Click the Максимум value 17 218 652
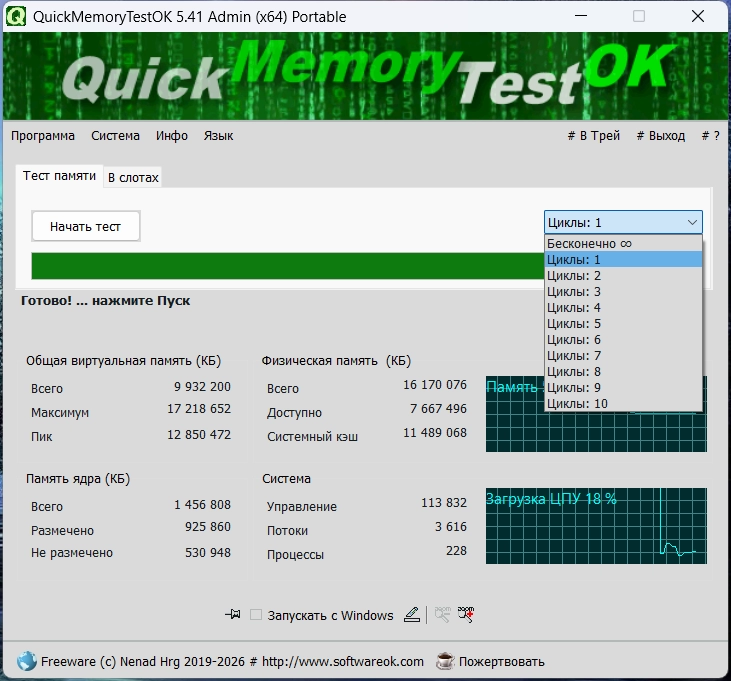Screen dimensions: 731x681 coord(199,409)
